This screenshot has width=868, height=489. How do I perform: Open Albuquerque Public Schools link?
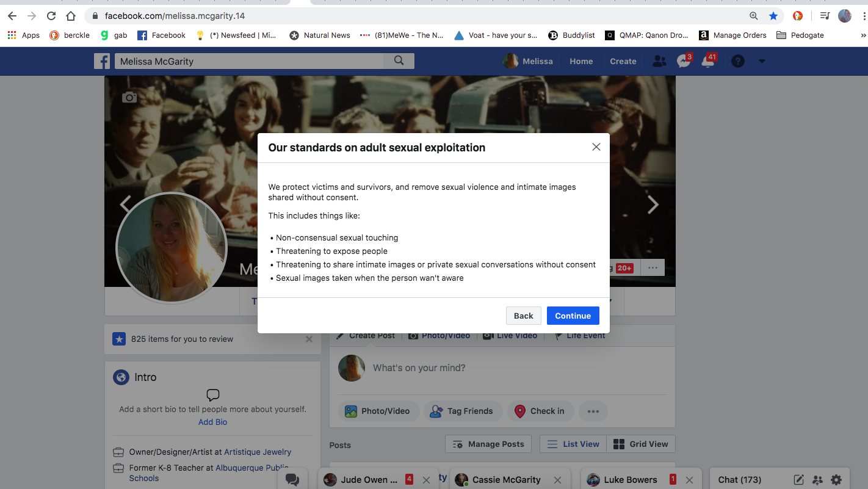click(209, 473)
